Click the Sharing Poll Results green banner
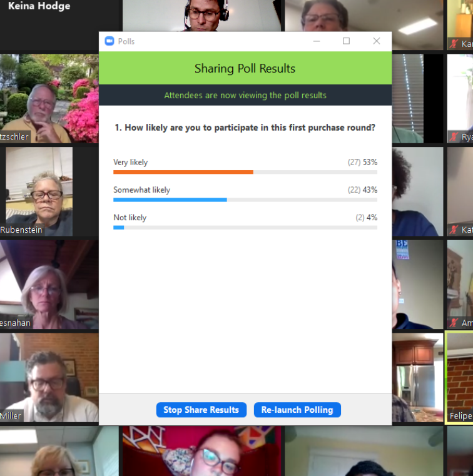Image resolution: width=473 pixels, height=476 pixels. (x=245, y=68)
